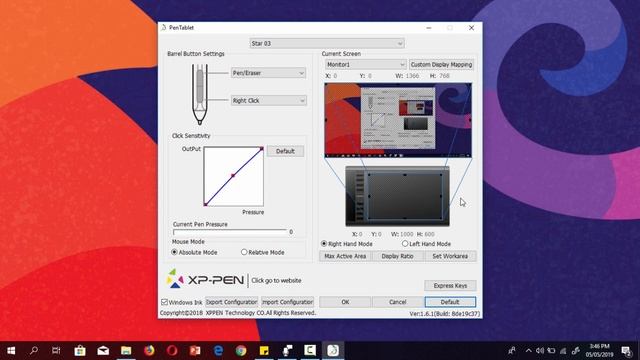Open volume control in system tray
The width and height of the screenshot is (640, 360).
540,351
